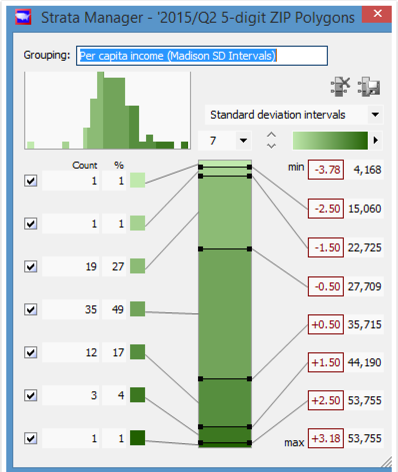
Task: Click the 15,060 break value
Action: tap(365, 209)
